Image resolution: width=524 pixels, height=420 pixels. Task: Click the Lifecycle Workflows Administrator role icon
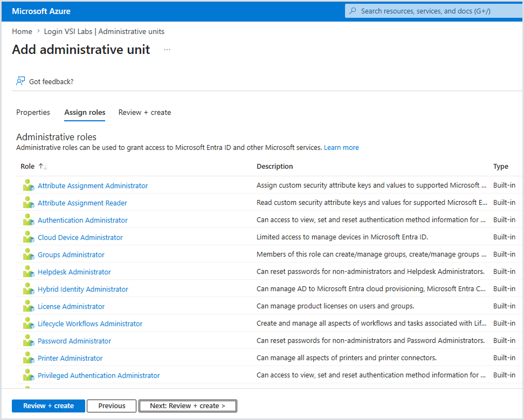(x=29, y=323)
